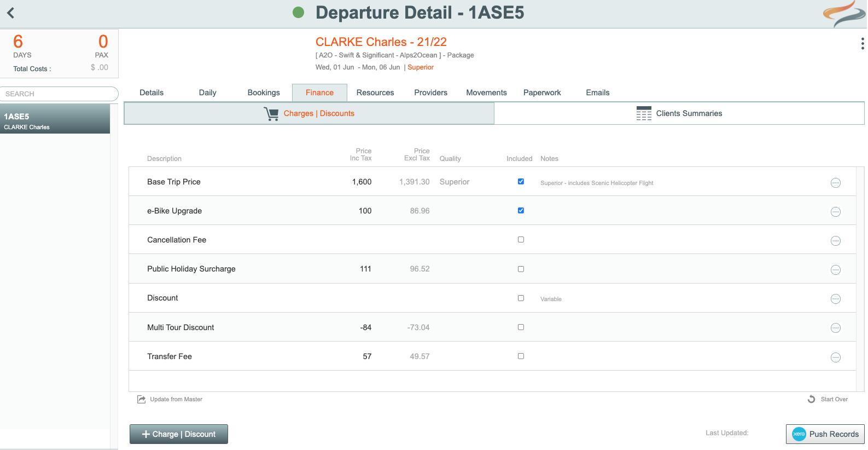868x450 pixels.
Task: Check Included for Discount row
Action: coord(521,298)
